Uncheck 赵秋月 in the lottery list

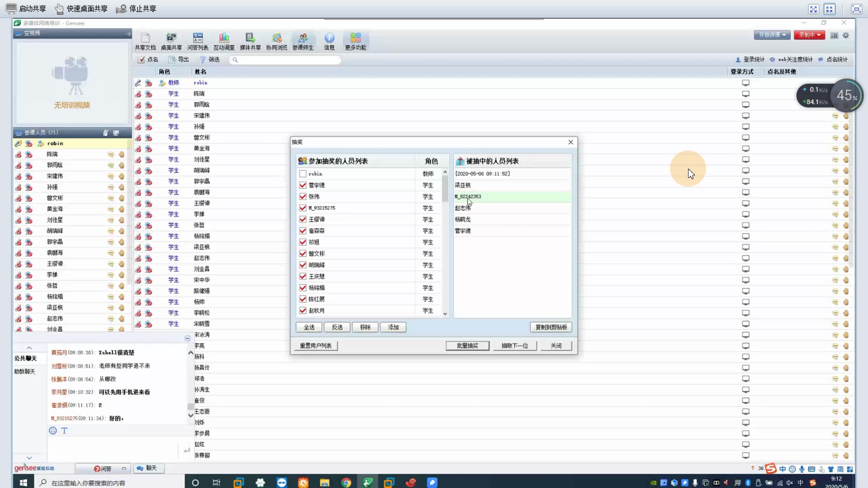(303, 310)
